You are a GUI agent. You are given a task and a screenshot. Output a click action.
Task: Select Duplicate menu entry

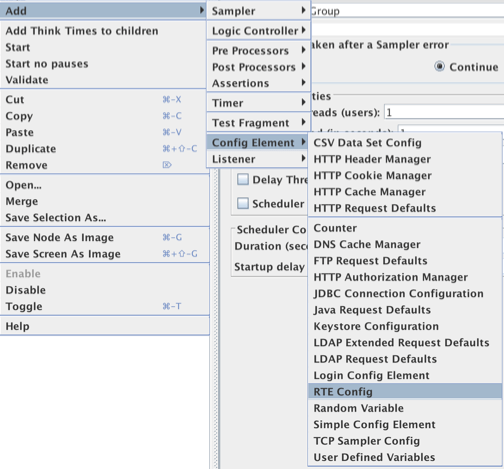[x=103, y=149]
